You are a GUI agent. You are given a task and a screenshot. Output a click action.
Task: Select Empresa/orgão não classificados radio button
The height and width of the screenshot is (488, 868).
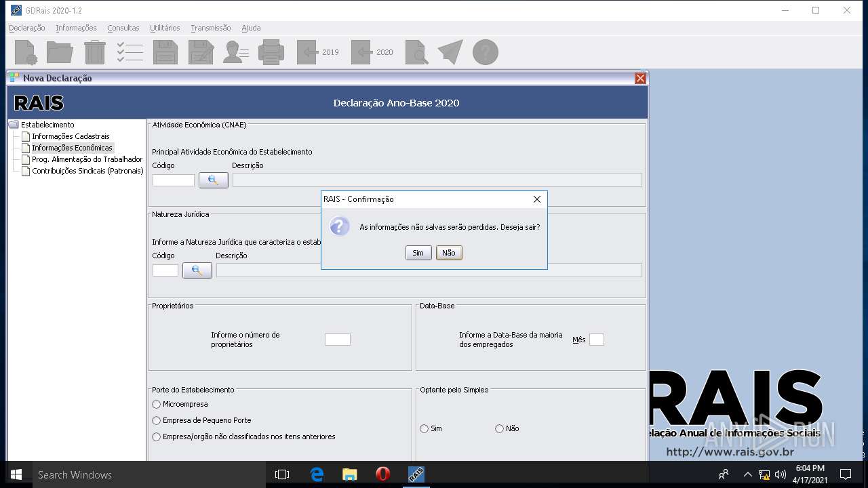[x=157, y=436]
